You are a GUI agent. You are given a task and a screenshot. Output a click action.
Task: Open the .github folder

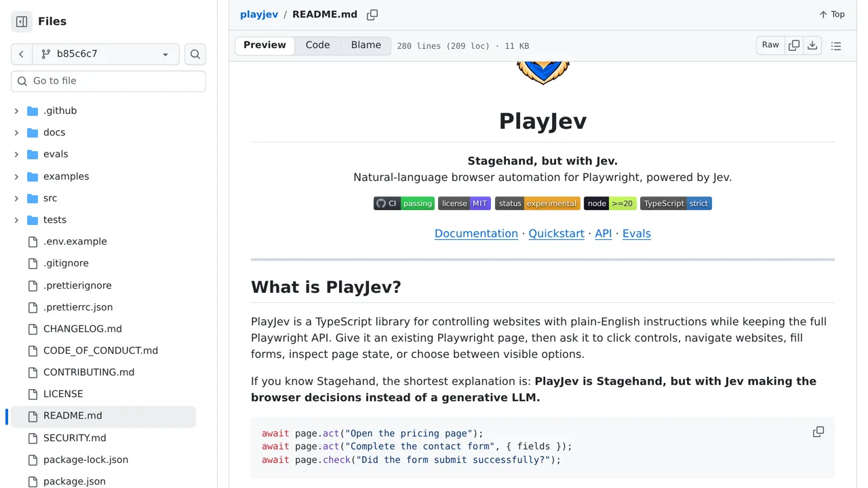point(60,110)
